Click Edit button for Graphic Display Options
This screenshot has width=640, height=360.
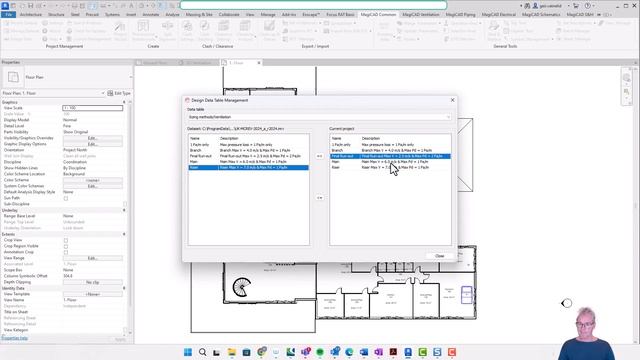point(93,144)
